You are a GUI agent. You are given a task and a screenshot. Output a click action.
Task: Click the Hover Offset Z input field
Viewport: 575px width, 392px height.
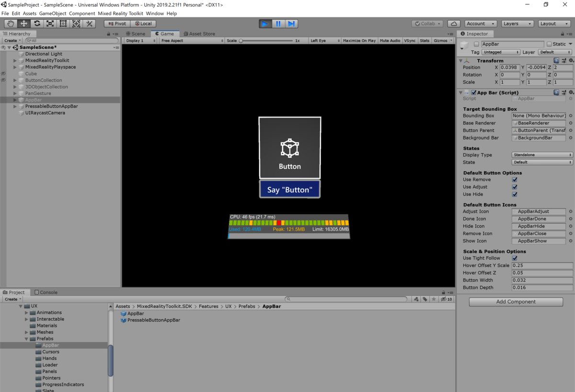(542, 273)
